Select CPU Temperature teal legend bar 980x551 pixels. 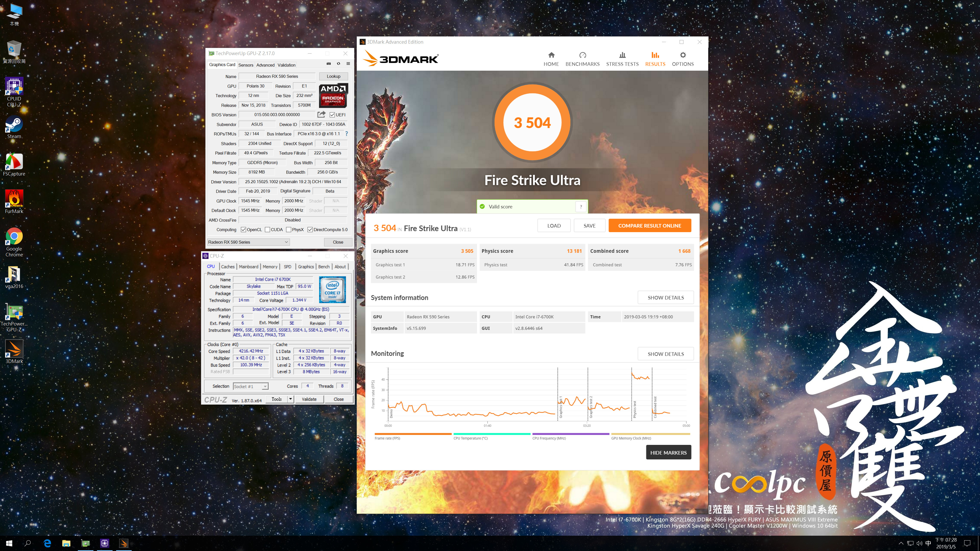click(492, 434)
